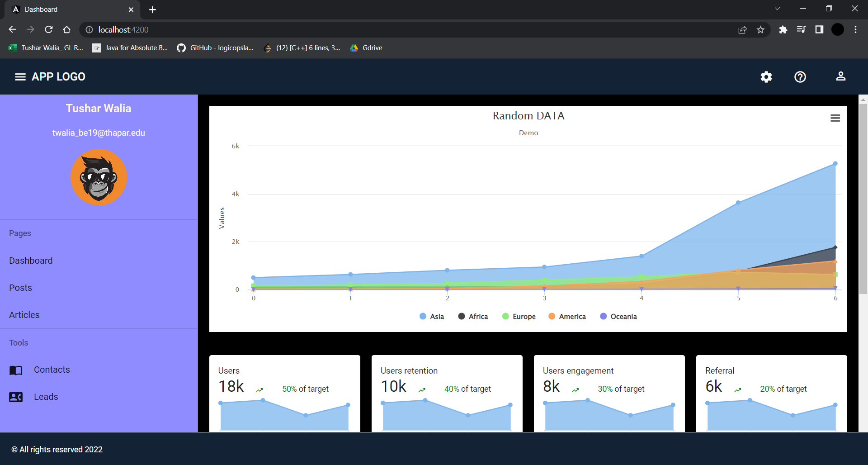The image size is (868, 465).
Task: Open the Gdrive bookmark
Action: (x=366, y=48)
